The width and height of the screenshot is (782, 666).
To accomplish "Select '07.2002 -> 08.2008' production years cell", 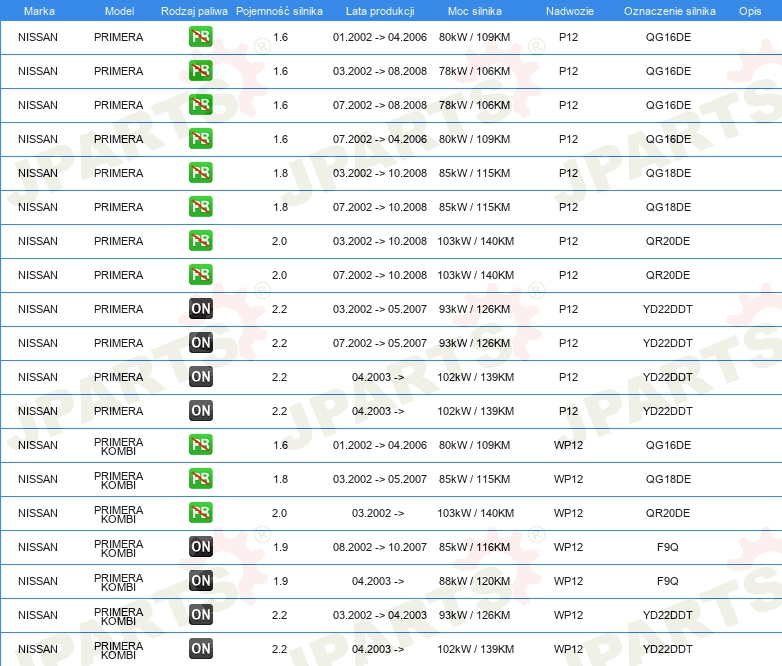I will pos(380,105).
